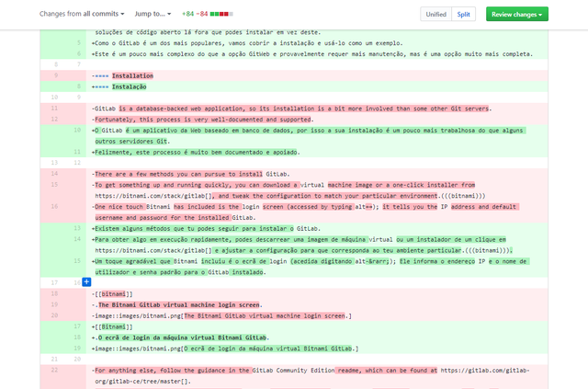Click new line number 10 in added block
The width and height of the screenshot is (588, 389).
77,131
